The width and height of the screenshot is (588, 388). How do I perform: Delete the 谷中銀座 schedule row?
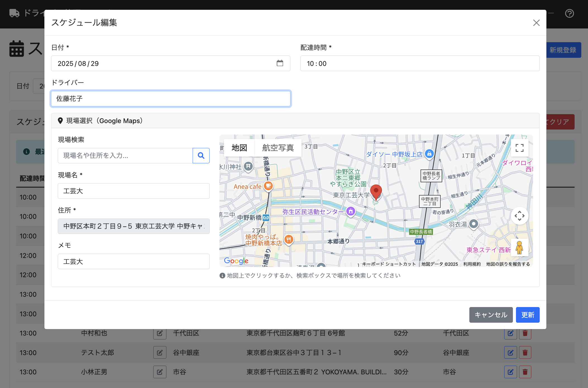[x=525, y=353]
